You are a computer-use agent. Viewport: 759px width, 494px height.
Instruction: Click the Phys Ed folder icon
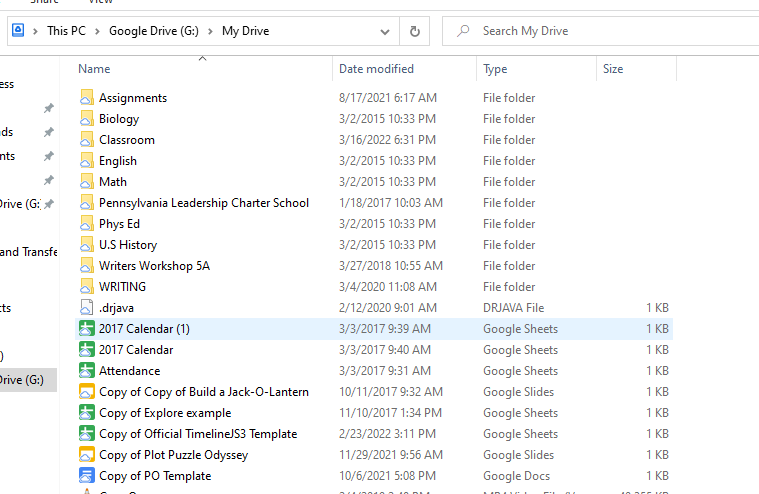point(87,224)
